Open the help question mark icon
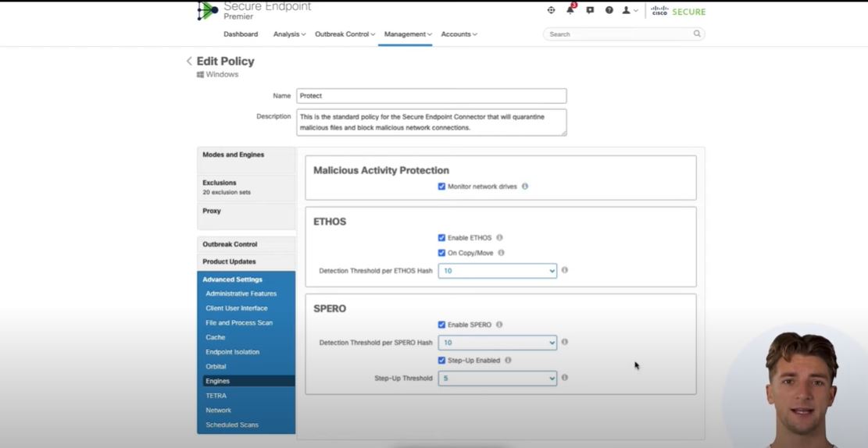Image resolution: width=868 pixels, height=448 pixels. pyautogui.click(x=609, y=10)
